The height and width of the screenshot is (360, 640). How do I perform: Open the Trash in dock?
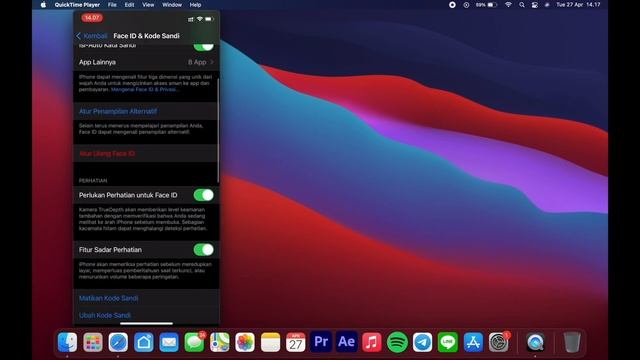pyautogui.click(x=572, y=342)
